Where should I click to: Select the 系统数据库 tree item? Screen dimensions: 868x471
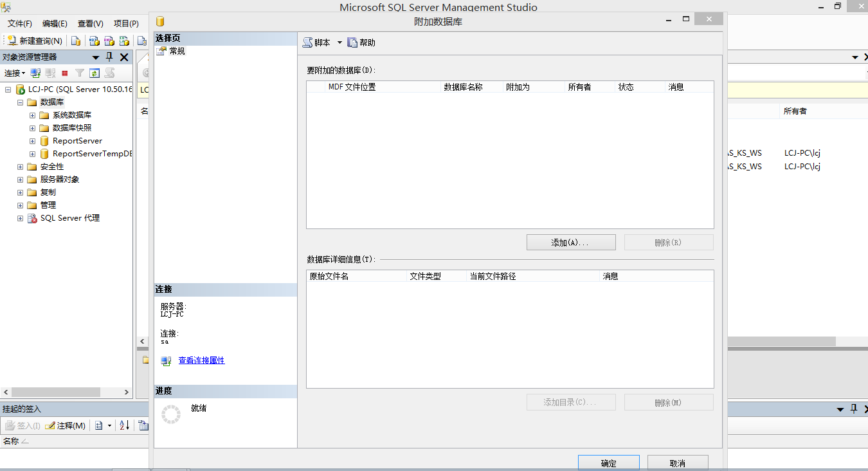(72, 115)
